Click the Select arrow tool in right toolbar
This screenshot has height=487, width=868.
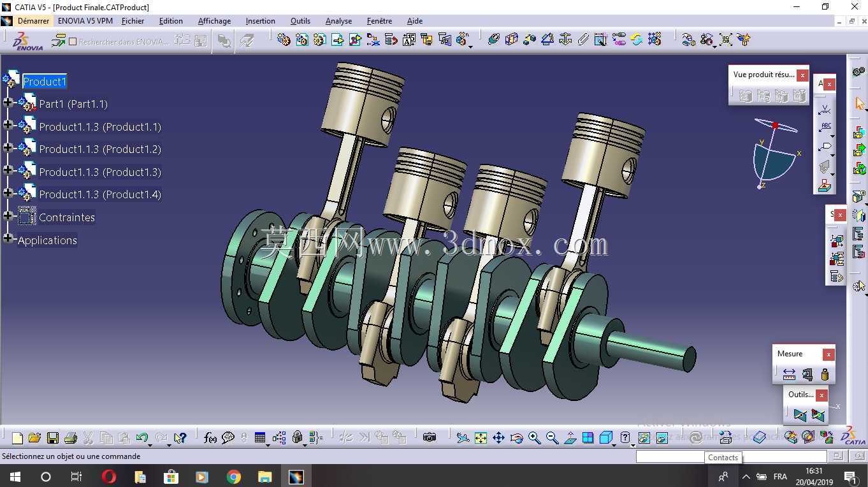point(859,103)
